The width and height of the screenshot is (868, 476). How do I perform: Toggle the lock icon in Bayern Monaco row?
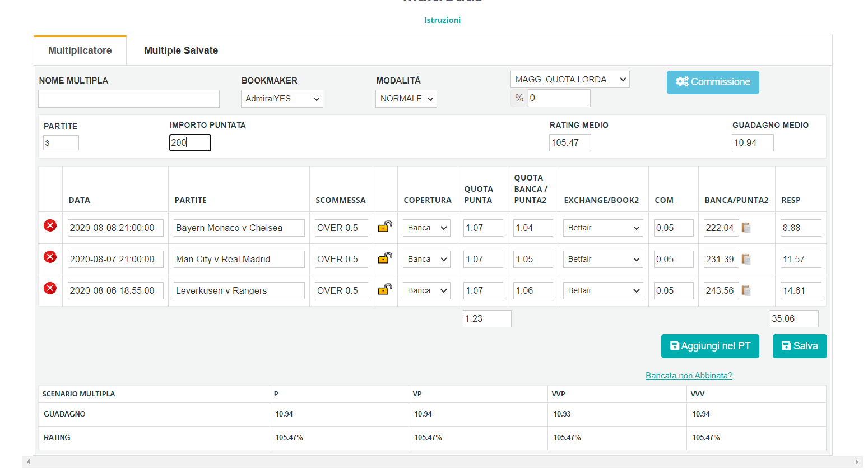(385, 227)
